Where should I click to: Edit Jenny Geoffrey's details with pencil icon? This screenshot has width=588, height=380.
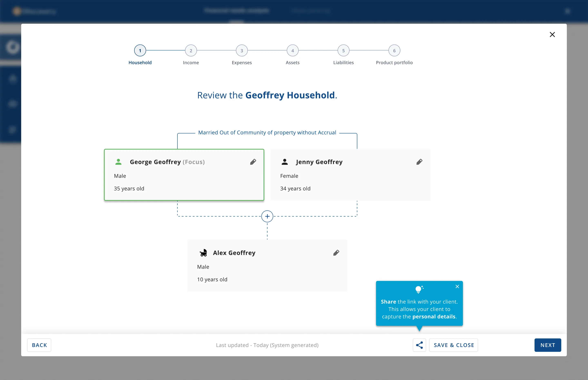click(419, 162)
